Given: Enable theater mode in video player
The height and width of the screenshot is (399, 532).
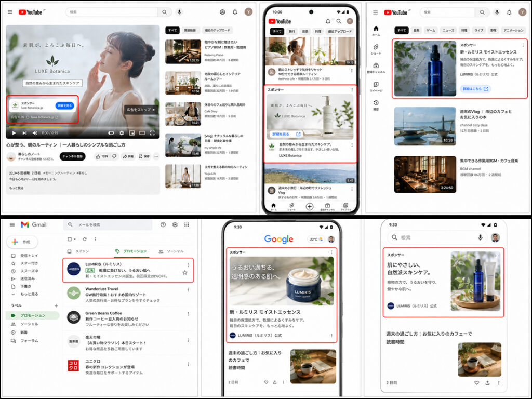Looking at the screenshot, I should (x=142, y=133).
